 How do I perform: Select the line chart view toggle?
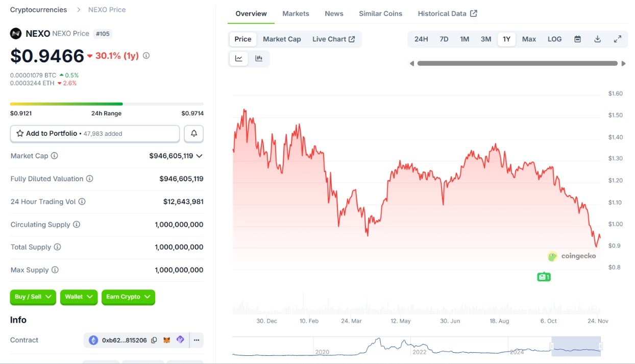[238, 58]
